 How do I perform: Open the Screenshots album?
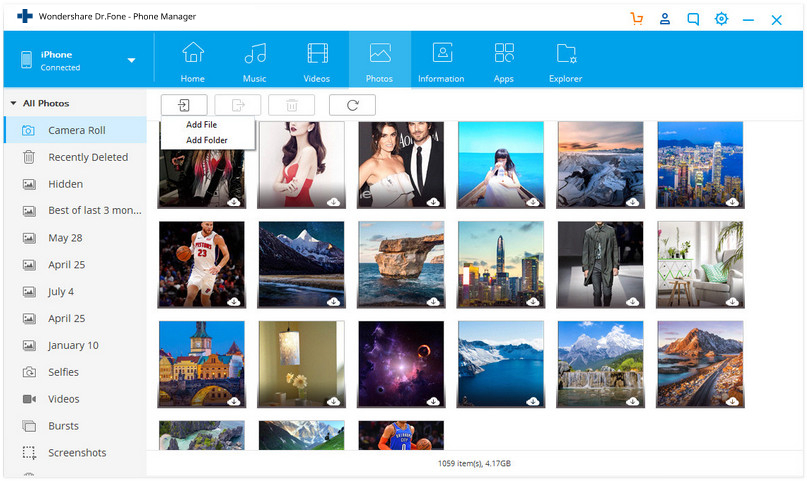(x=77, y=453)
